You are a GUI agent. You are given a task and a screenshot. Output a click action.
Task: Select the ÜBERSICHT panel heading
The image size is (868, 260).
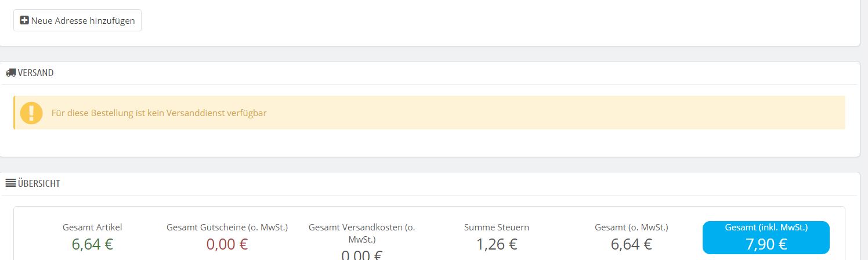[39, 183]
